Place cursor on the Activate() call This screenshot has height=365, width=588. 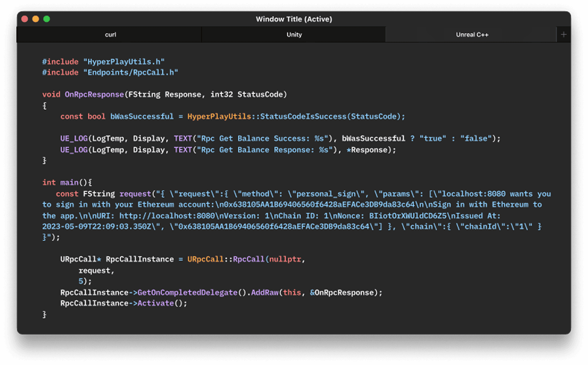coord(155,303)
